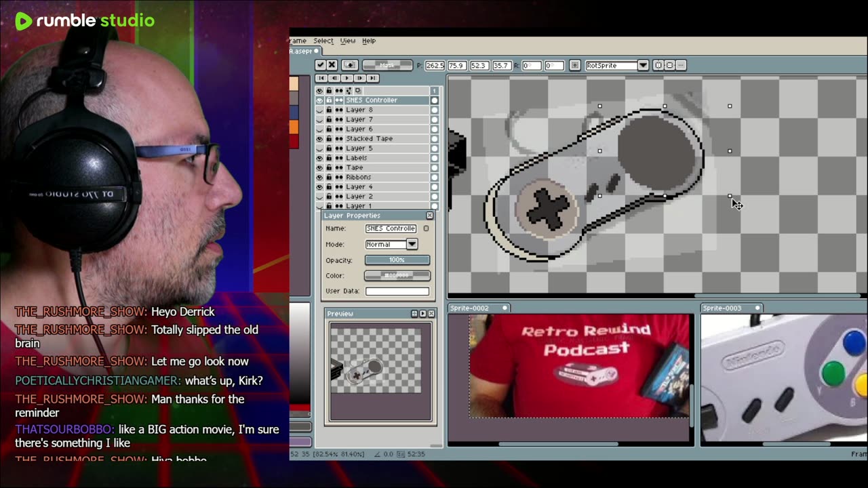This screenshot has height=488, width=868.
Task: Step to the previous frame
Action: coord(334,79)
